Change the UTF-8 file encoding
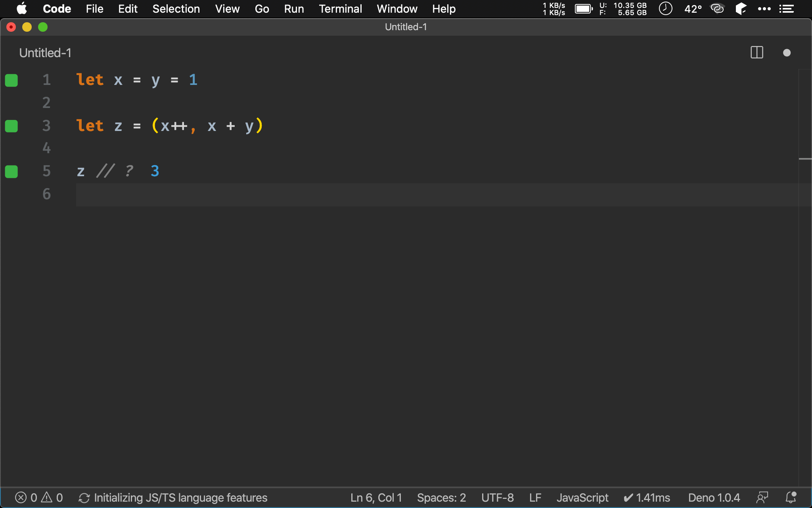This screenshot has width=812, height=508. click(x=497, y=497)
